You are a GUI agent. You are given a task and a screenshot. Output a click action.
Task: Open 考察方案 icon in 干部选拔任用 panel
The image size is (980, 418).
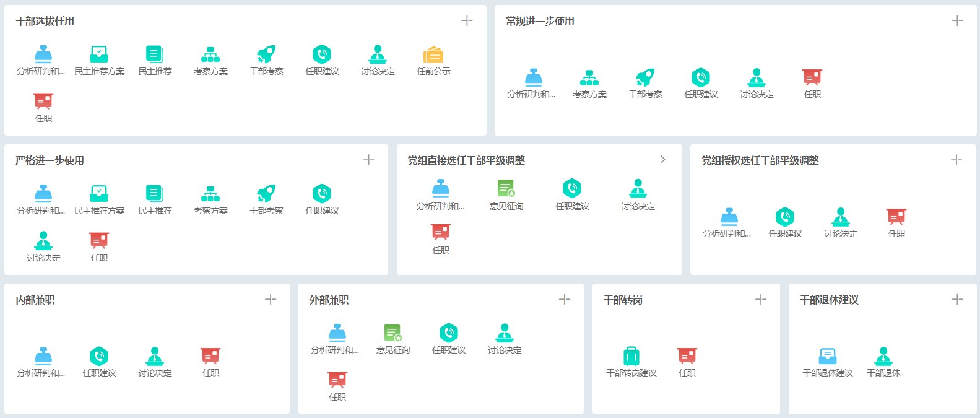(210, 54)
